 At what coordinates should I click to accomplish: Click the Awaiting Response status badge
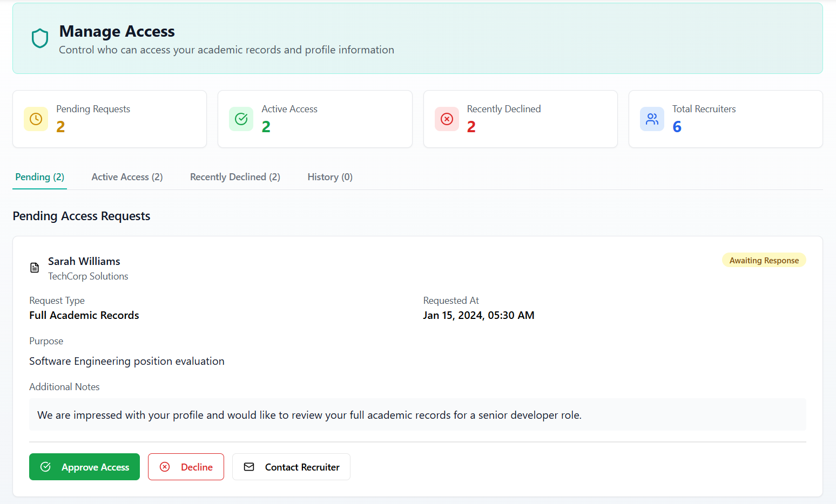[x=764, y=260]
